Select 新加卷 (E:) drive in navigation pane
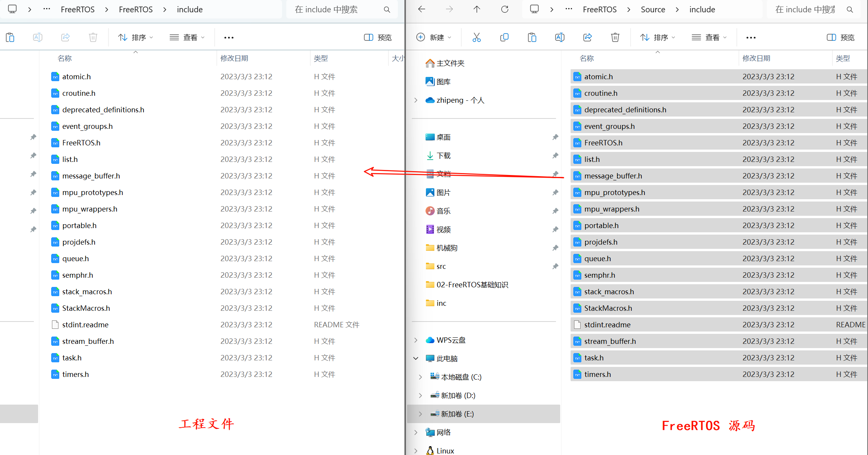The height and width of the screenshot is (455, 868). (x=484, y=414)
